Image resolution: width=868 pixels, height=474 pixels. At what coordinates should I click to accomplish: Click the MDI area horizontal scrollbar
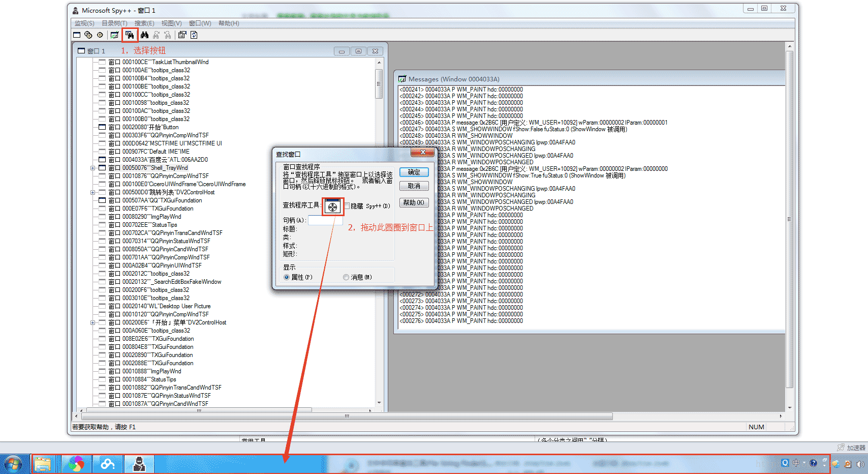pos(347,416)
